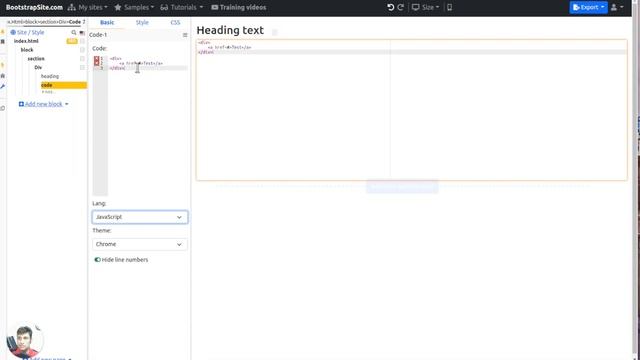Screen dimensions: 640x360
Task: Click the BootstrapSite.com logo
Action: click(x=34, y=7)
